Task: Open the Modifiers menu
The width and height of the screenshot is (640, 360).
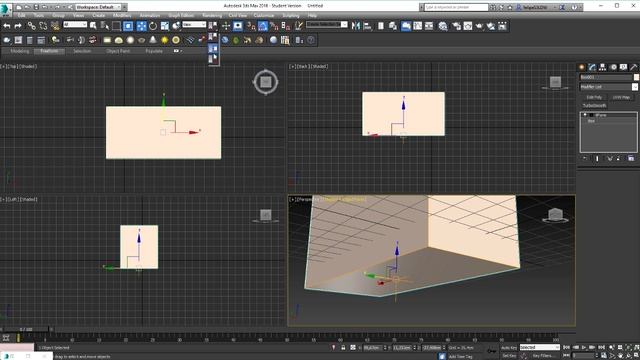Action: coord(122,15)
